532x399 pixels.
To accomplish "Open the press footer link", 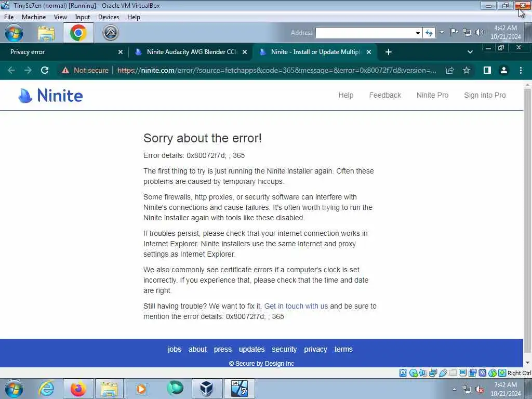I will point(222,350).
